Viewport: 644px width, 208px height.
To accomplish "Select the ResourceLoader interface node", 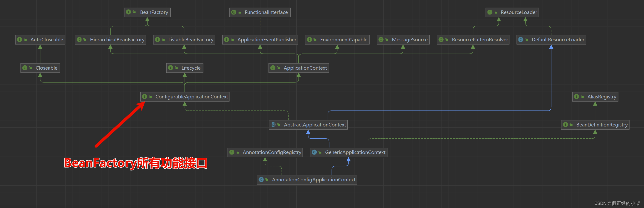I will point(512,12).
